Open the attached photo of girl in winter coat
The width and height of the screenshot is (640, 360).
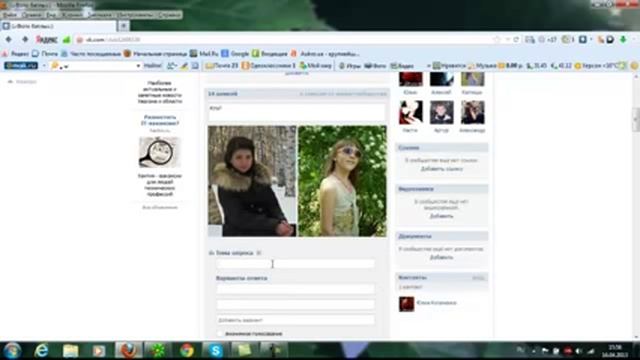tap(252, 181)
